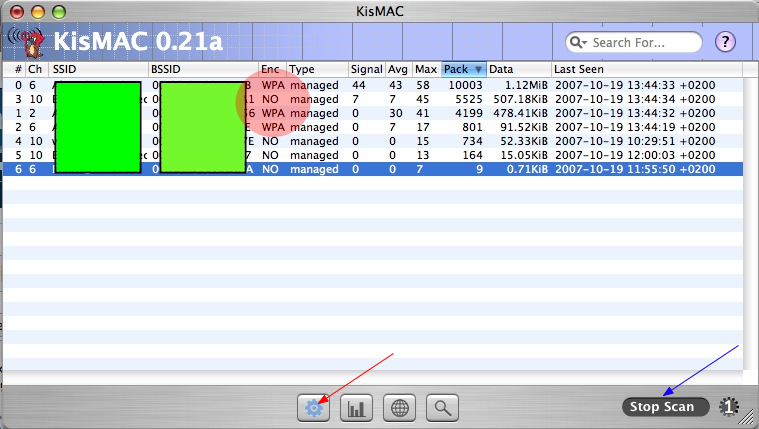Click max signal value 58 cell

click(x=423, y=85)
